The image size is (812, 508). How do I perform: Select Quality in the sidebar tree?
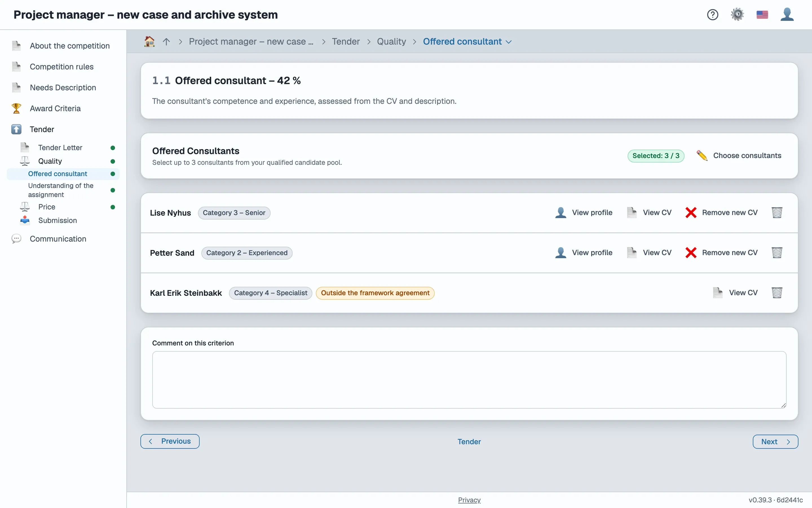tap(50, 161)
